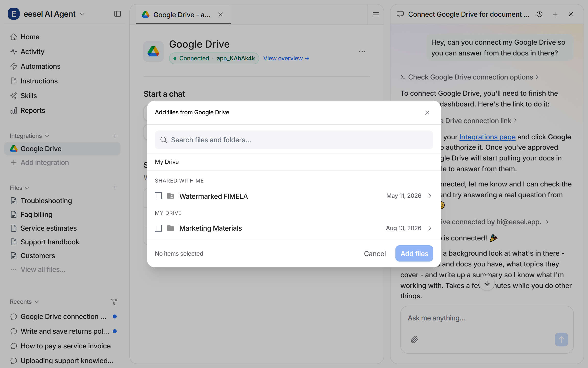Start a new chat with plus icon
The image size is (588, 368).
pyautogui.click(x=555, y=14)
